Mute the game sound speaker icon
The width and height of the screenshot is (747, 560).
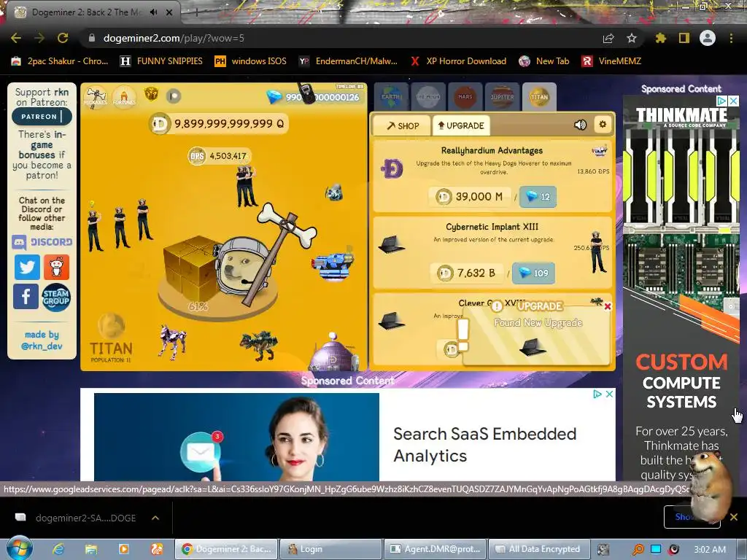[580, 125]
